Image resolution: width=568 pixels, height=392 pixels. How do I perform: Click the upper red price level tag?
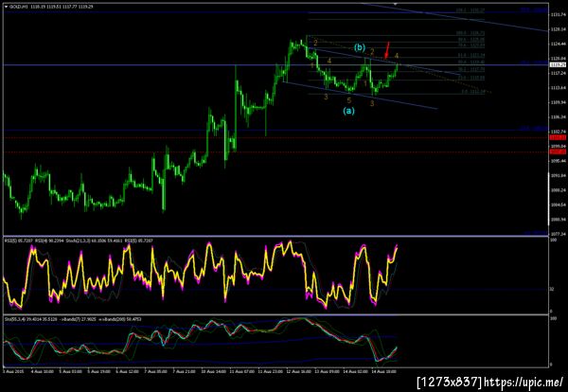[558, 137]
